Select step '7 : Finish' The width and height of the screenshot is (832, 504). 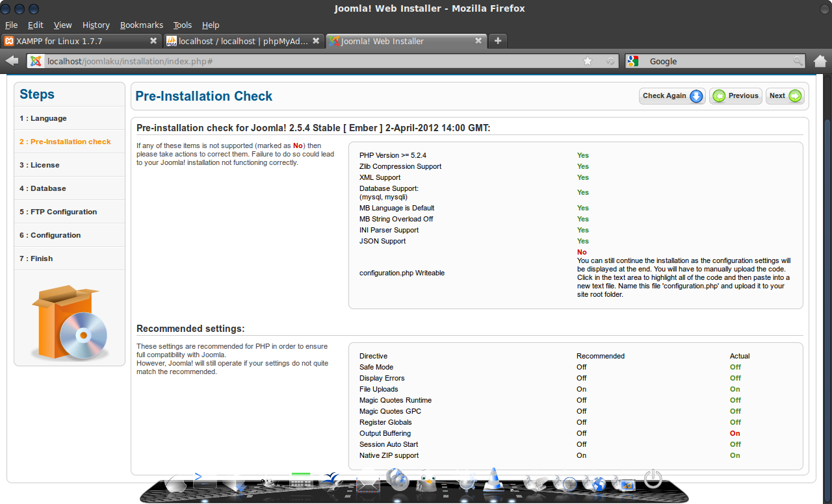(x=70, y=258)
